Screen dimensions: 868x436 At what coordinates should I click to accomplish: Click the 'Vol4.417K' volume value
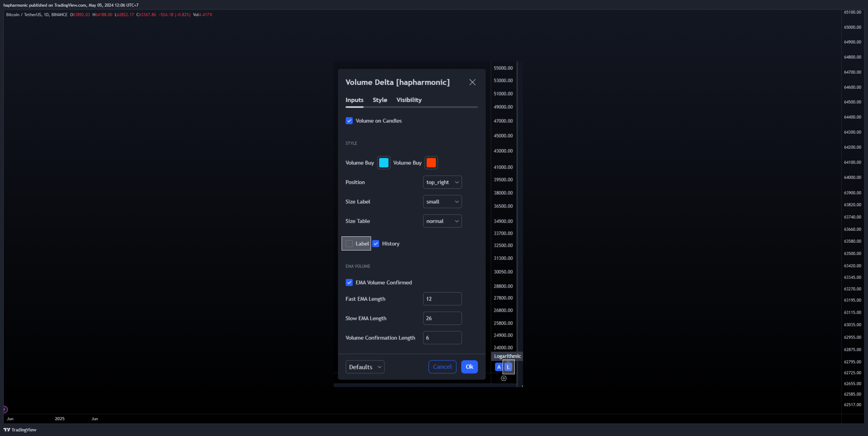point(203,15)
